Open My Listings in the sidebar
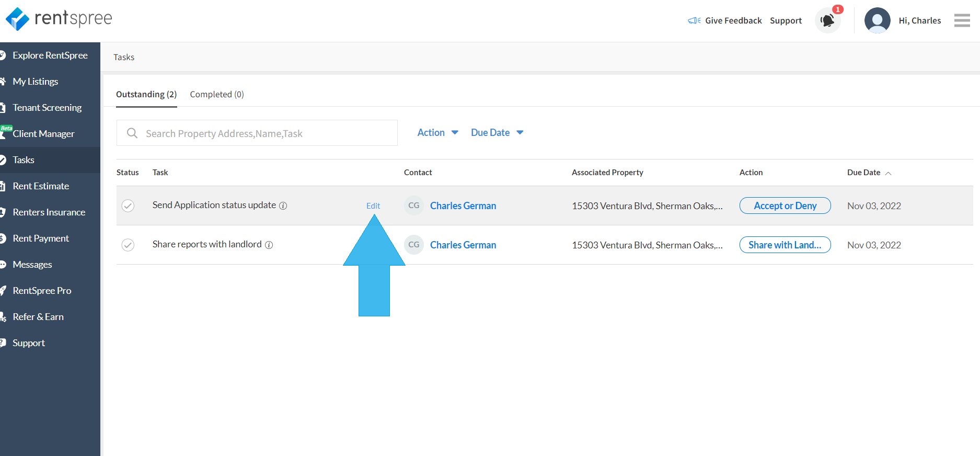 click(50, 82)
